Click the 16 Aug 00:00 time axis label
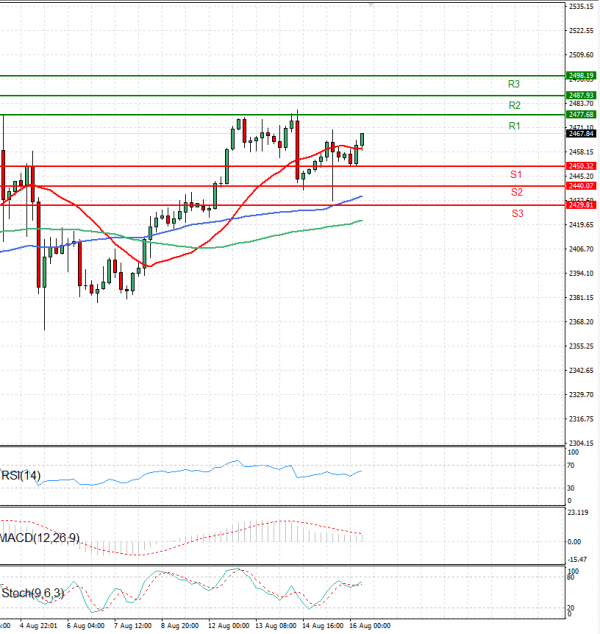 pos(369,627)
